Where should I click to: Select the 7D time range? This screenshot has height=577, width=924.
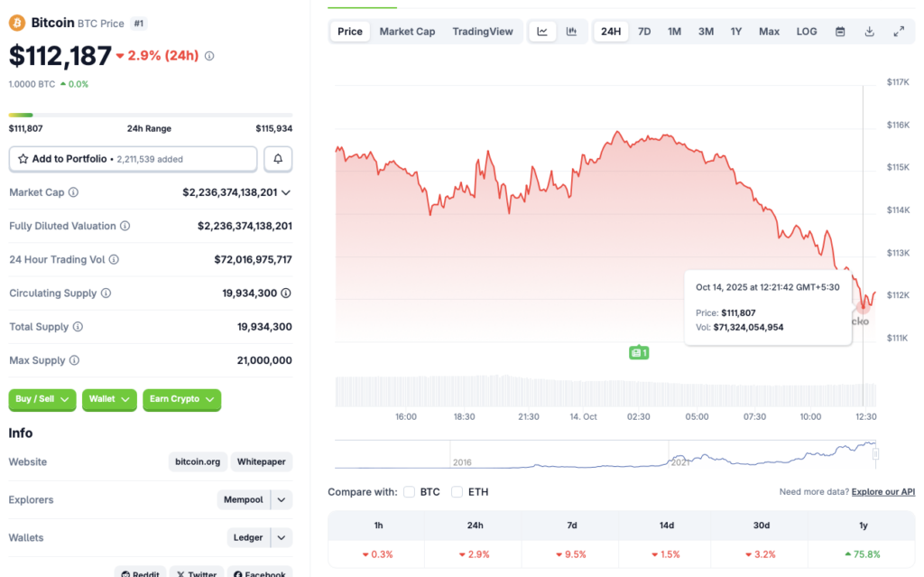pos(644,32)
